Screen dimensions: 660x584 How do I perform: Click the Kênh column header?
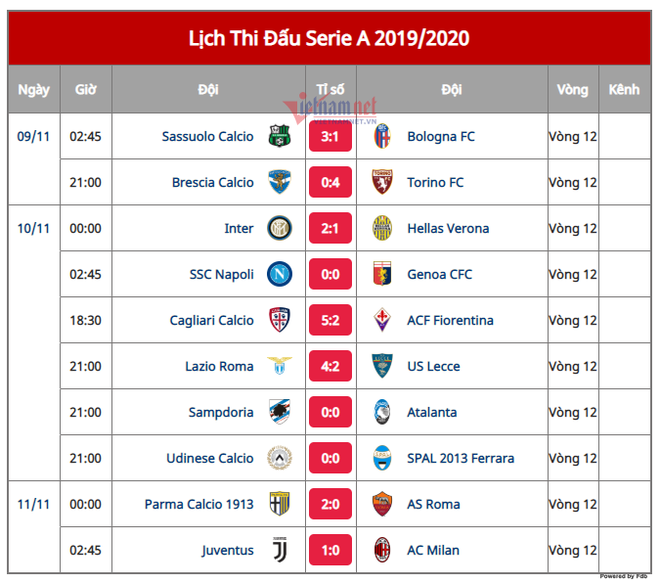point(623,90)
